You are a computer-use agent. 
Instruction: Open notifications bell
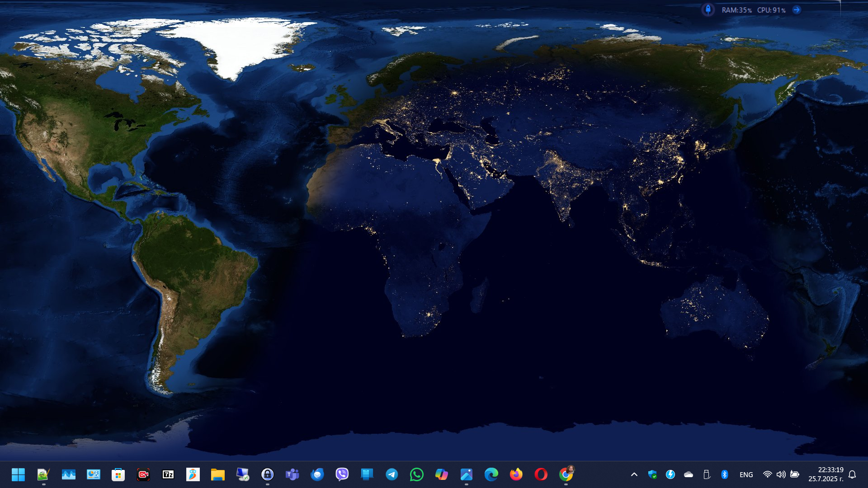tap(852, 474)
